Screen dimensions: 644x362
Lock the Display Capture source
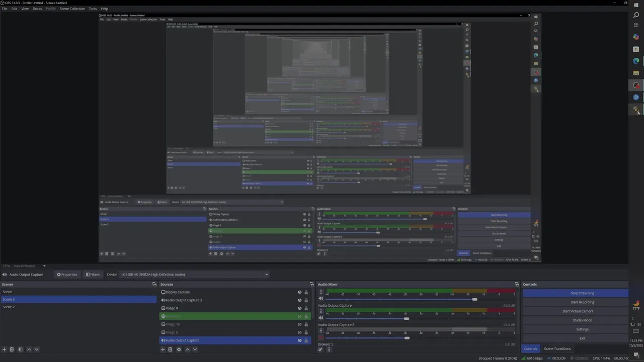[x=306, y=292]
